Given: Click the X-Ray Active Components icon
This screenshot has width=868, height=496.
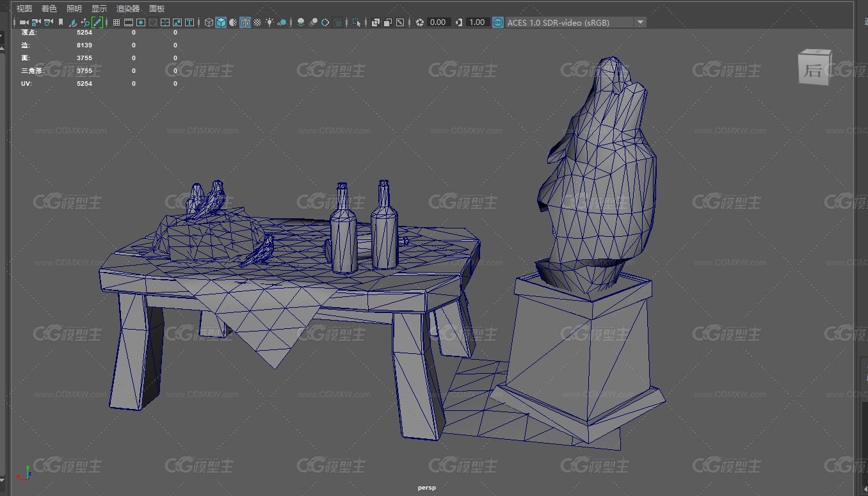Looking at the screenshot, I should click(387, 22).
